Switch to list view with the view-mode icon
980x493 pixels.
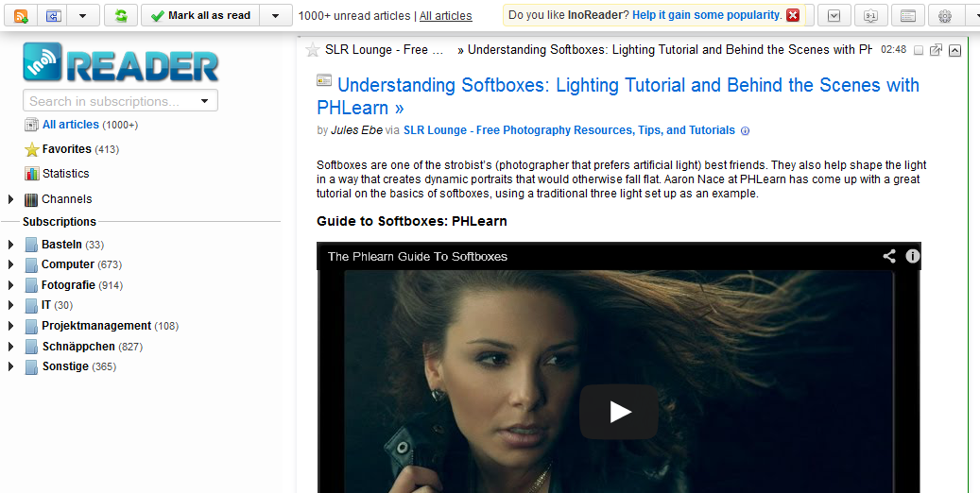[908, 16]
